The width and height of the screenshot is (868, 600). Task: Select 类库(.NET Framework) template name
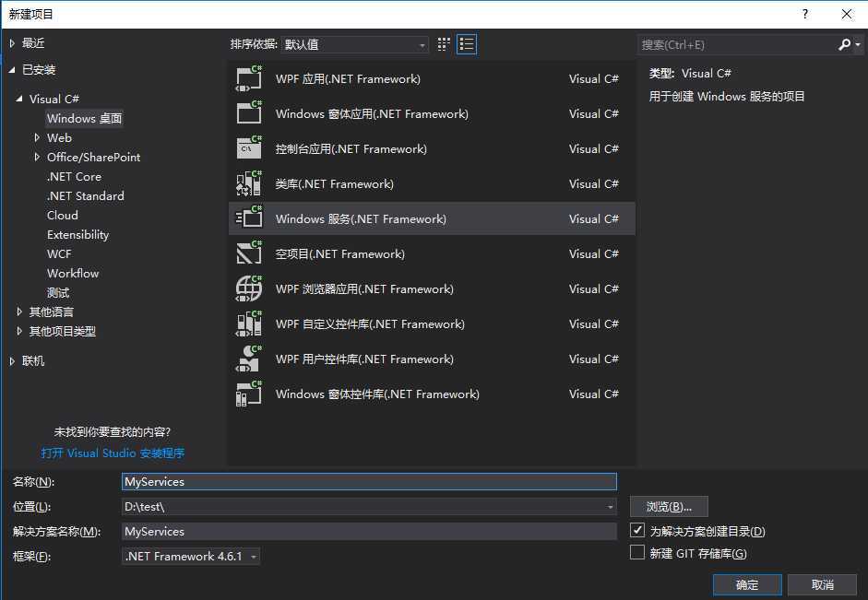tap(334, 183)
